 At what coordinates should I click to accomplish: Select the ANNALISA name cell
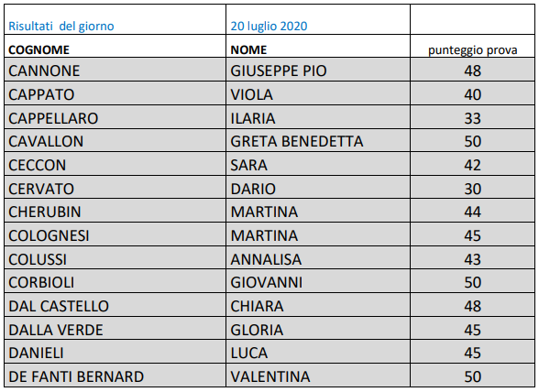click(318, 257)
